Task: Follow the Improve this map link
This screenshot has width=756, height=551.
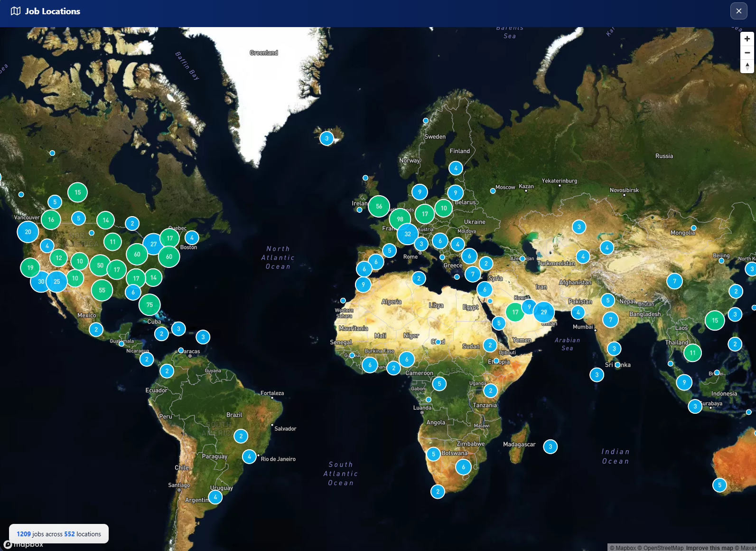Action: [709, 548]
